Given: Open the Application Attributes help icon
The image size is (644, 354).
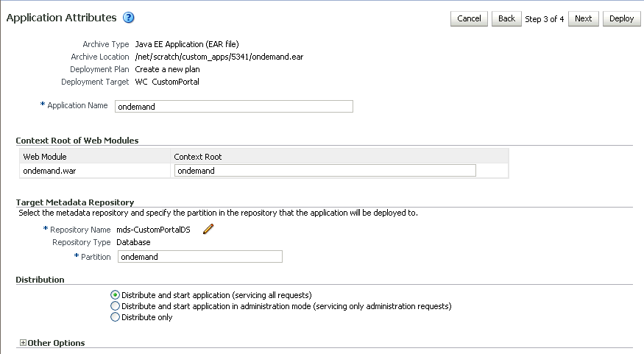Looking at the screenshot, I should 129,18.
